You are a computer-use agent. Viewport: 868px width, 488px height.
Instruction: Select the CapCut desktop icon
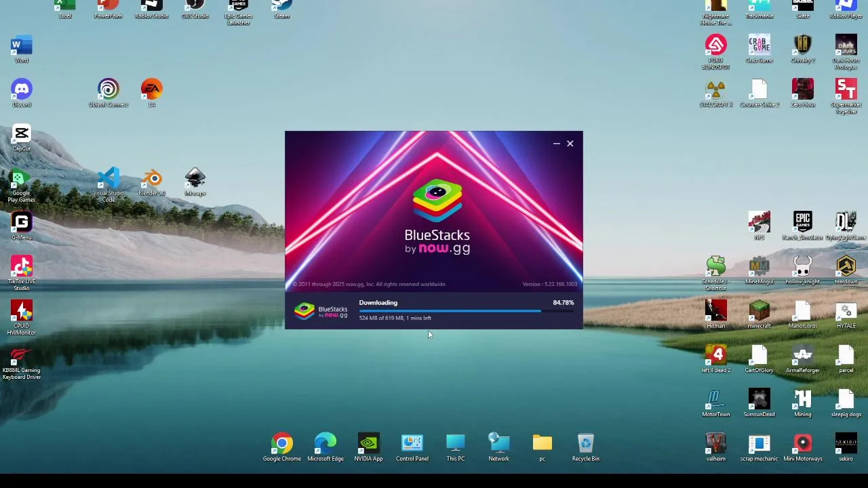[22, 138]
